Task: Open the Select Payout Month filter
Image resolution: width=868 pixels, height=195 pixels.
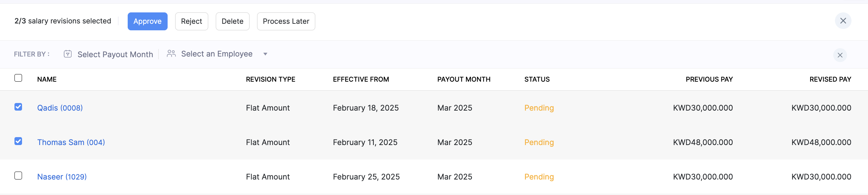Action: click(x=115, y=54)
